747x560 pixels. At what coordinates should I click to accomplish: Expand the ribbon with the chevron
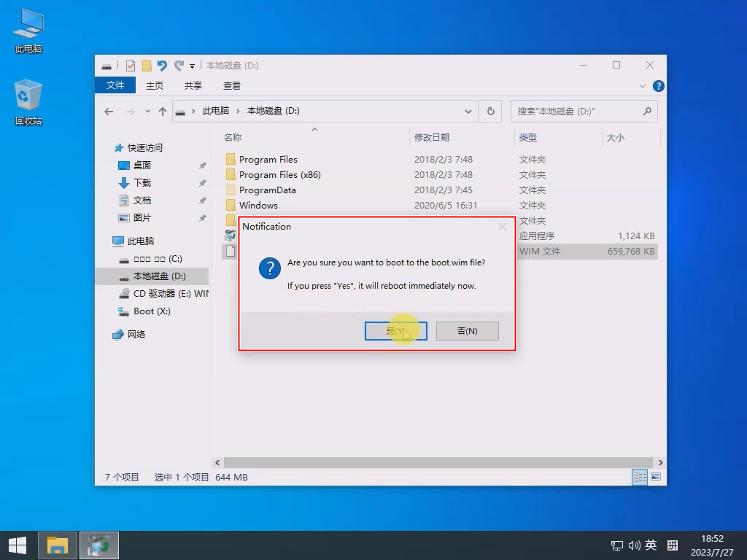coord(643,86)
